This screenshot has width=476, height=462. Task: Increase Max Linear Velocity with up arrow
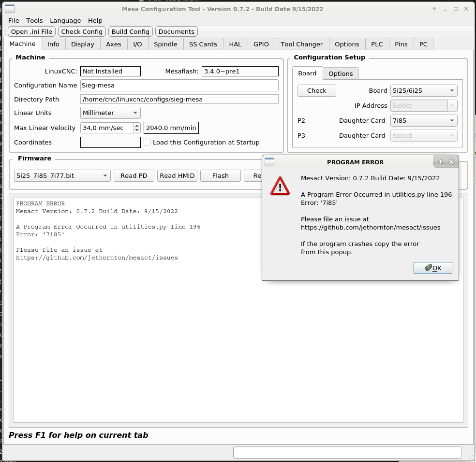point(137,125)
